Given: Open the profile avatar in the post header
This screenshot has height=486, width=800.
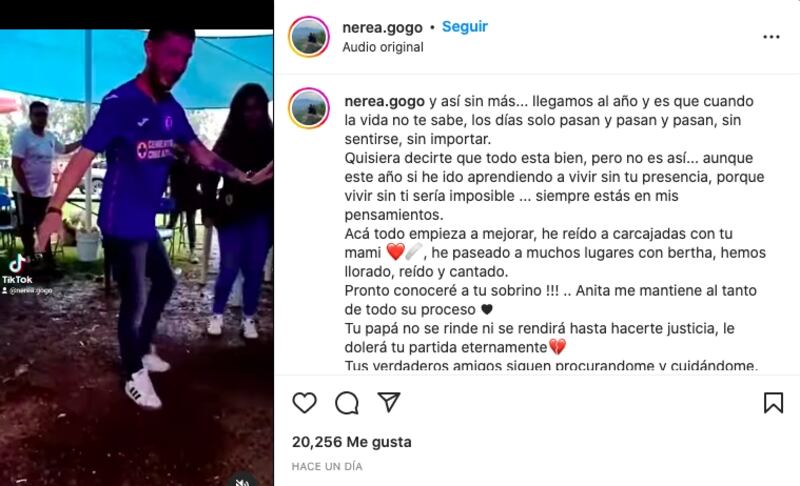Looking at the screenshot, I should (x=309, y=37).
